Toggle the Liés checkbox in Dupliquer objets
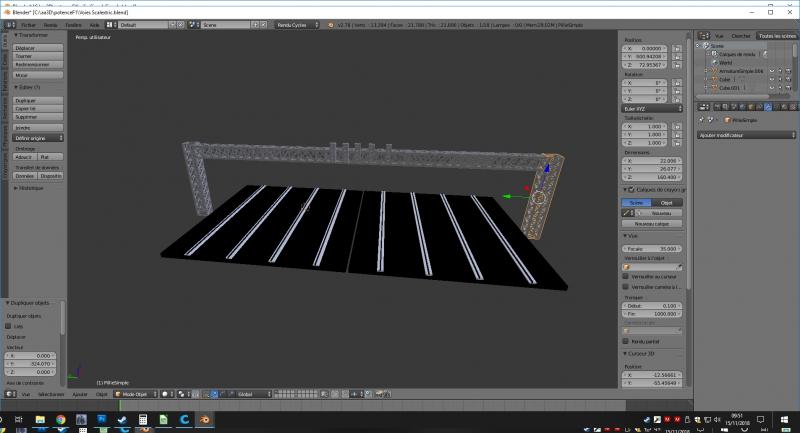Viewport: 800px width, 433px height. point(10,326)
